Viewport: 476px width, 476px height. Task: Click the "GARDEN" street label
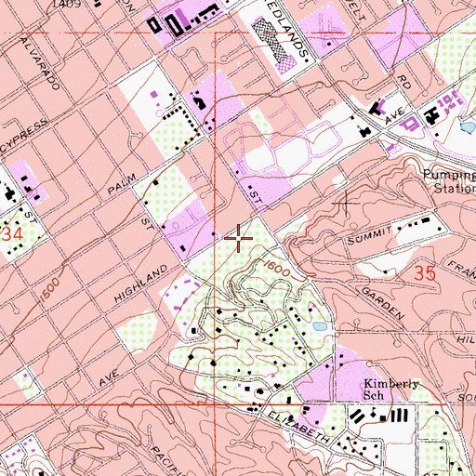point(383,303)
